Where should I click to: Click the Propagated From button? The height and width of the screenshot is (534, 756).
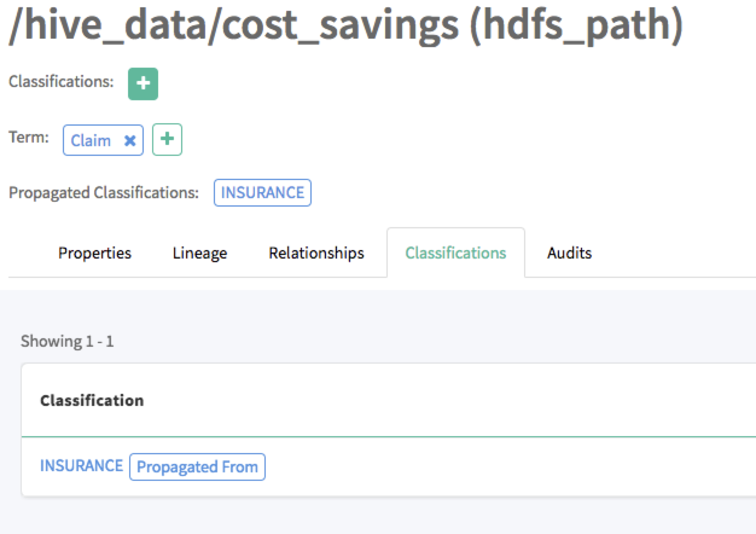pyautogui.click(x=197, y=467)
